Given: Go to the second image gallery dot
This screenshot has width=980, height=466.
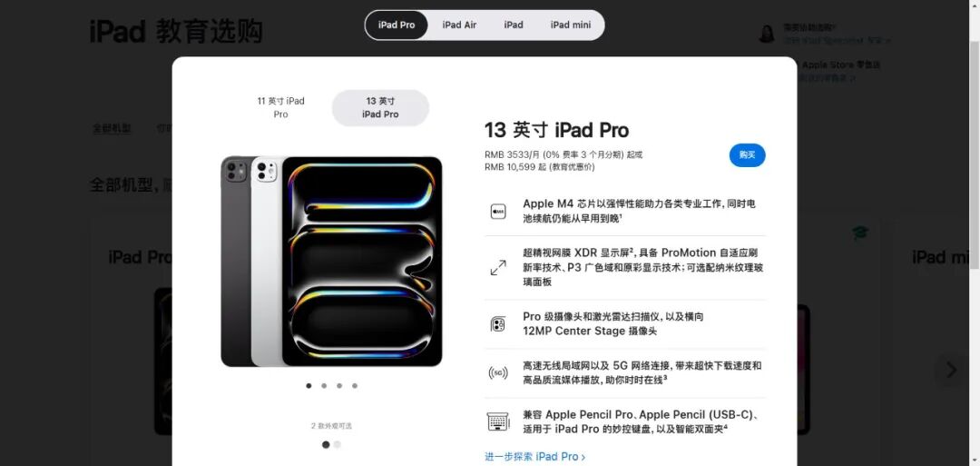Looking at the screenshot, I should point(324,386).
